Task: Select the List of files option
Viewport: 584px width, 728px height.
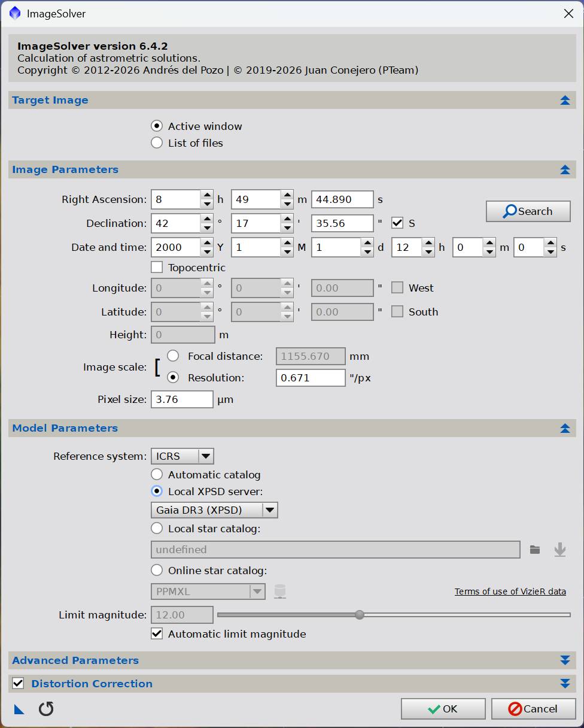Action: pyautogui.click(x=157, y=143)
